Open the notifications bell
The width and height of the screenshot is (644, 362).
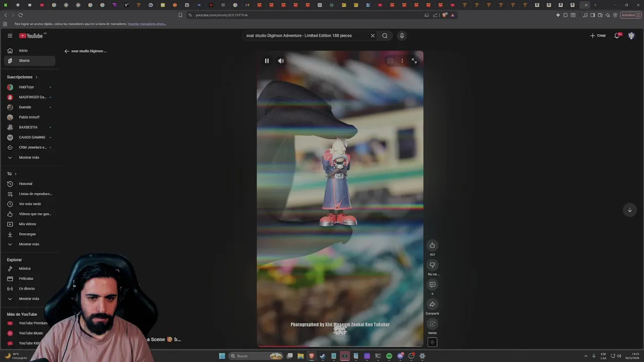617,36
